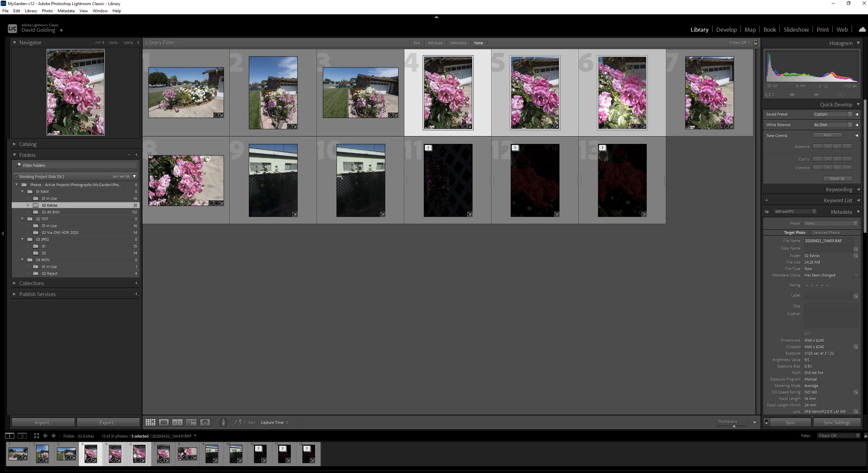Click the Reset All button
The height and width of the screenshot is (473, 868).
837,179
